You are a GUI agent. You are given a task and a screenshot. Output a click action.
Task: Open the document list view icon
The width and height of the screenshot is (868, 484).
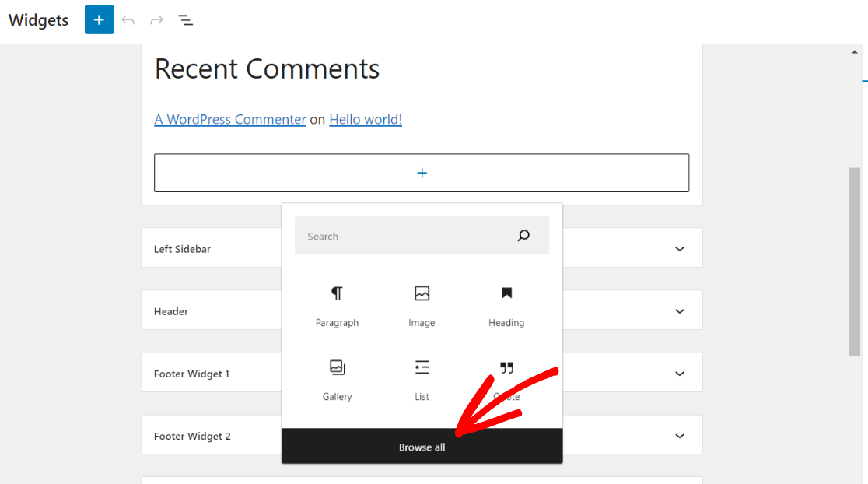(x=185, y=19)
